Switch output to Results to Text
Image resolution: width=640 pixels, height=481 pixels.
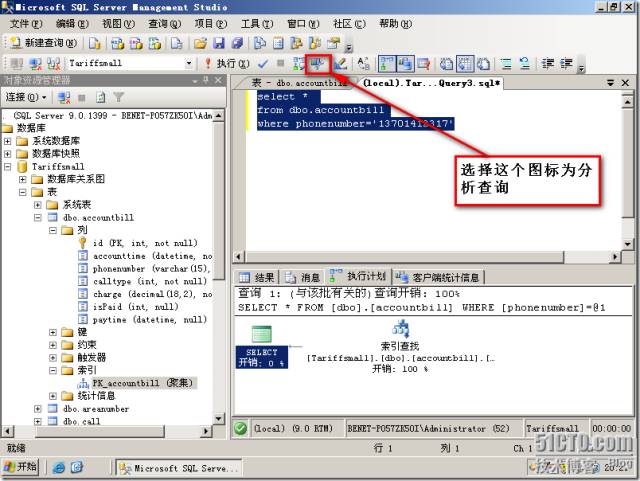[446, 64]
